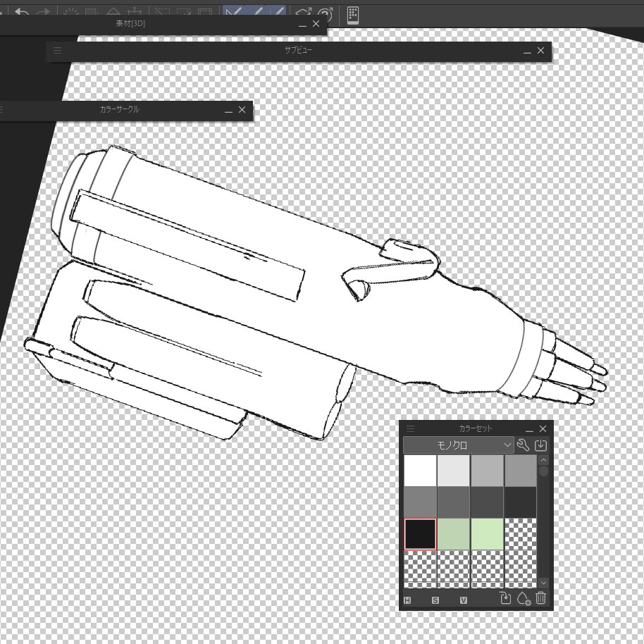Select the muted sage green swatch
The width and height of the screenshot is (644, 644).
454,534
